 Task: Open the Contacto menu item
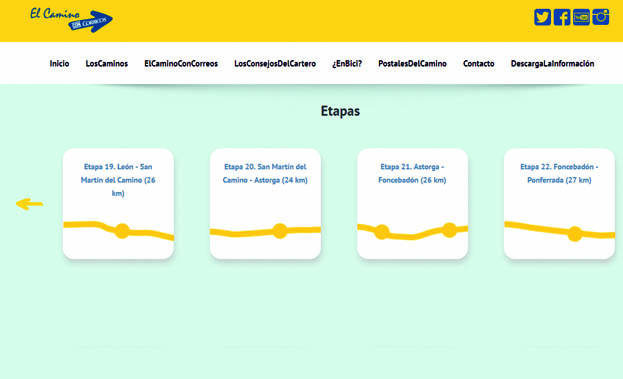point(479,64)
